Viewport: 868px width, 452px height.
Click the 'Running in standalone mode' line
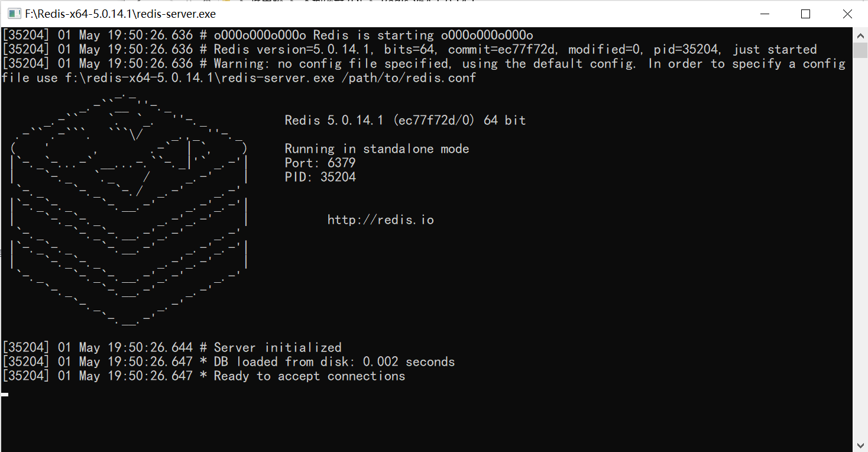point(375,148)
